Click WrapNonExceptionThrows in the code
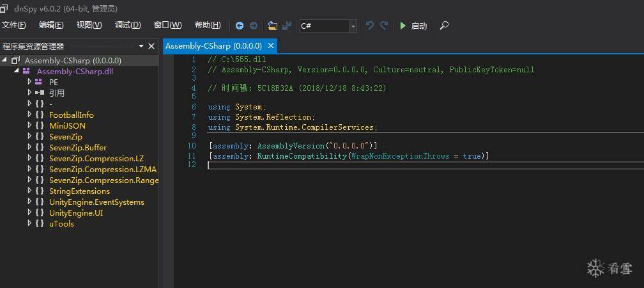This screenshot has width=644, height=288. pyautogui.click(x=401, y=156)
